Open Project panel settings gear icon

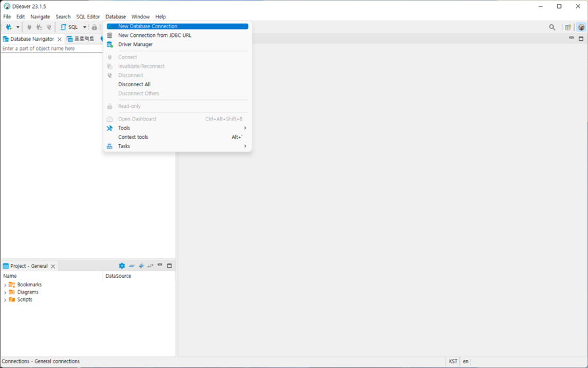[122, 266]
